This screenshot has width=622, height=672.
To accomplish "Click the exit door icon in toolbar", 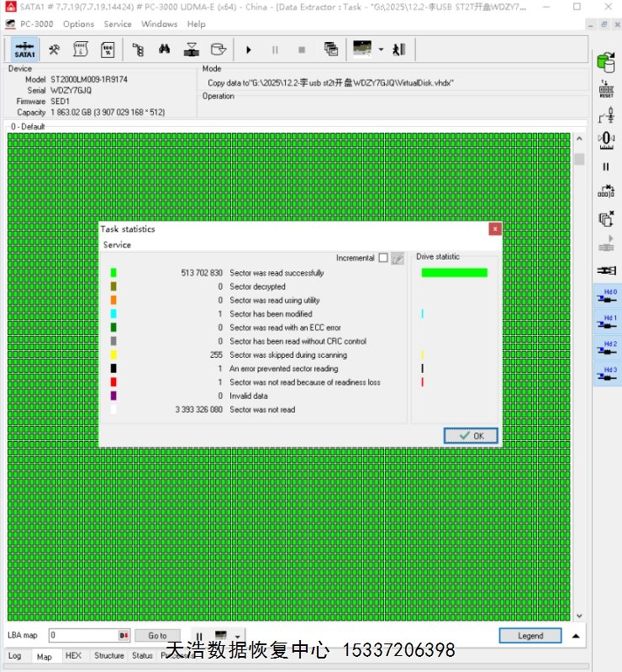I will 399,49.
